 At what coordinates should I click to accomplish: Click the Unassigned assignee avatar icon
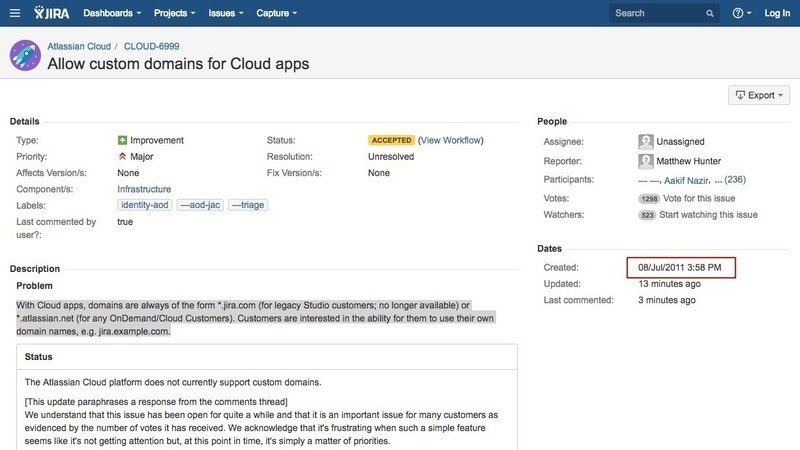[x=646, y=142]
